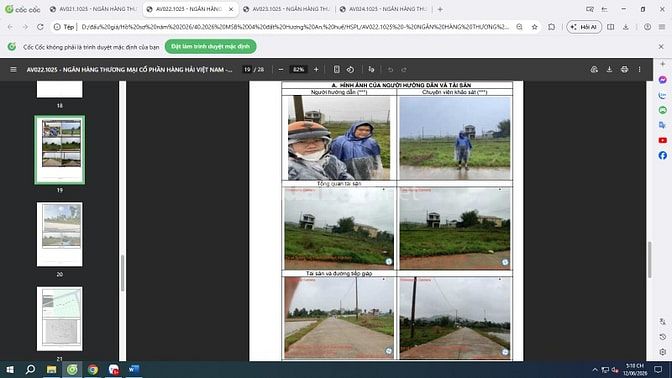
Task: Open the Cốc Cốc main menu
Action: coord(662,27)
